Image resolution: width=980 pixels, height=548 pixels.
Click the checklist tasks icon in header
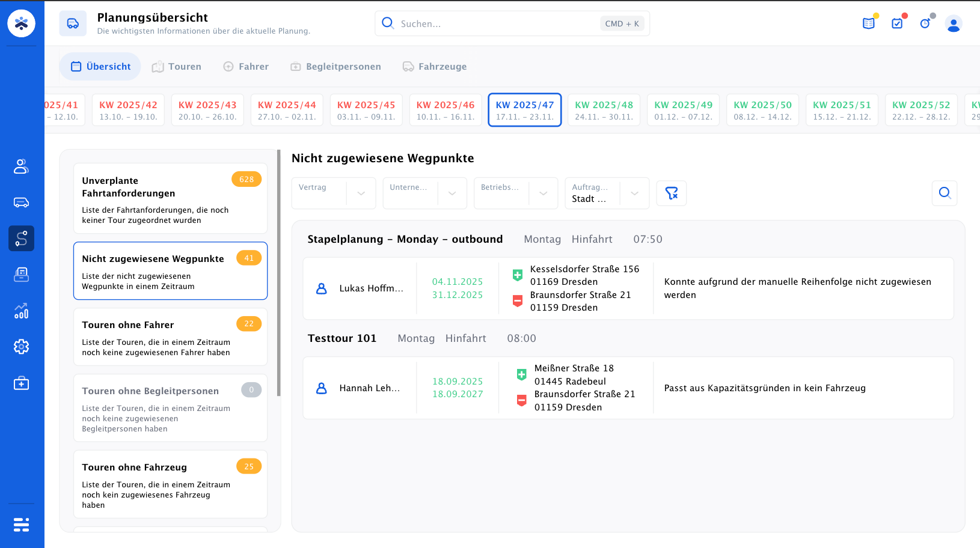click(897, 23)
